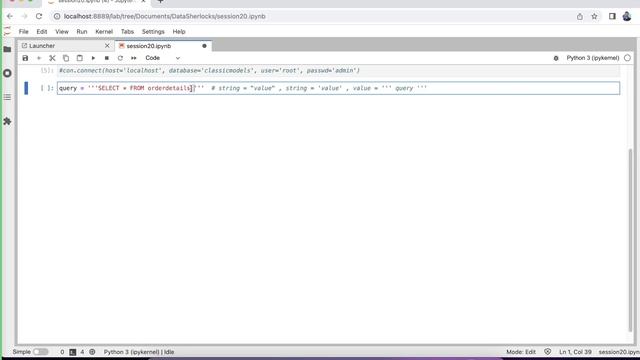This screenshot has height=360, width=640.
Task: Click the query cell editor
Action: coord(338,88)
